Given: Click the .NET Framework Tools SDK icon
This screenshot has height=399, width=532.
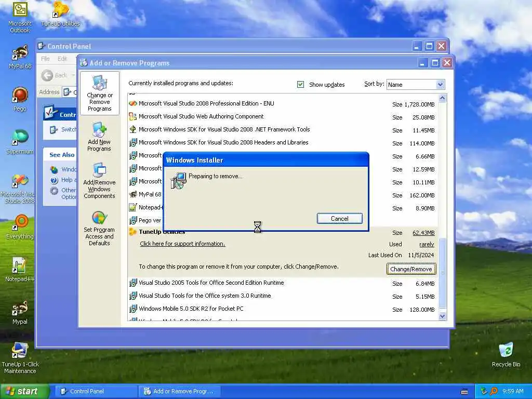Looking at the screenshot, I should point(133,129).
